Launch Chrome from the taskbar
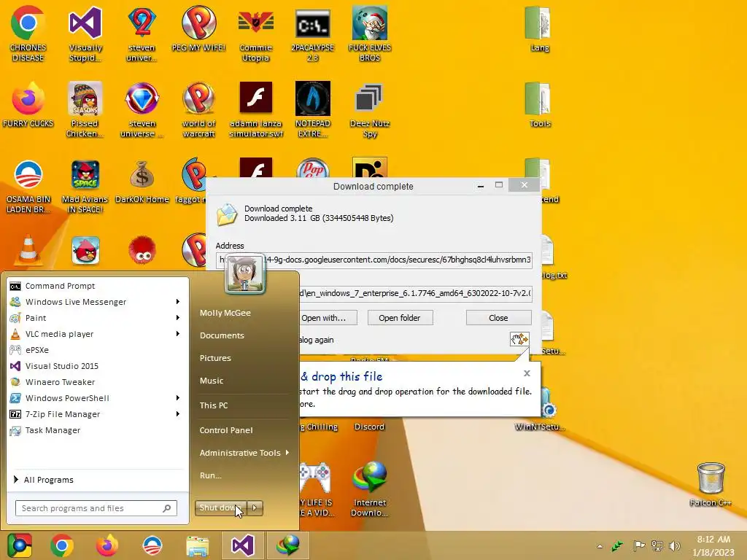 click(x=62, y=545)
